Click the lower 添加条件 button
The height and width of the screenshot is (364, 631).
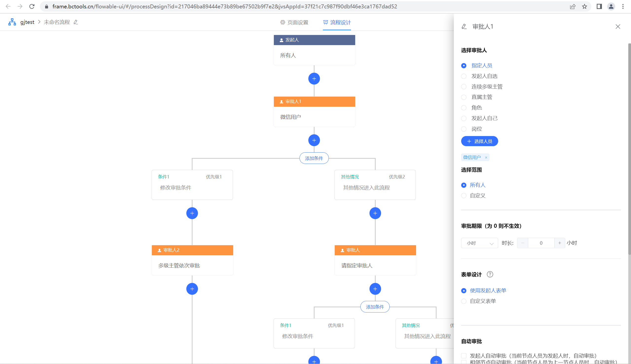375,307
